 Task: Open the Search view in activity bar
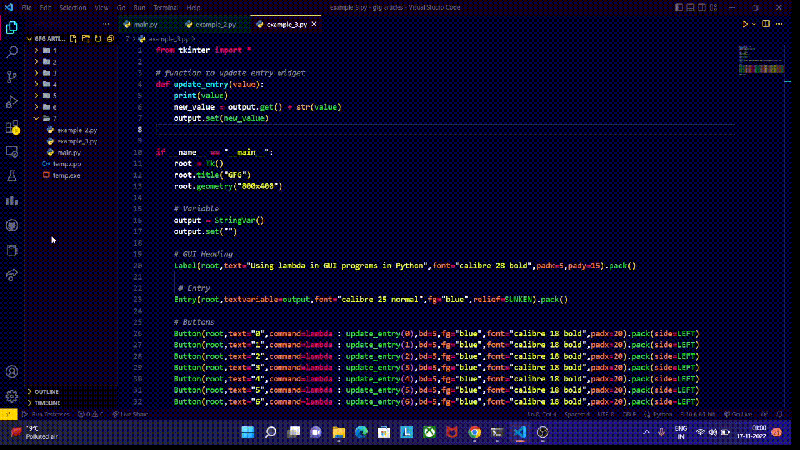(12, 52)
